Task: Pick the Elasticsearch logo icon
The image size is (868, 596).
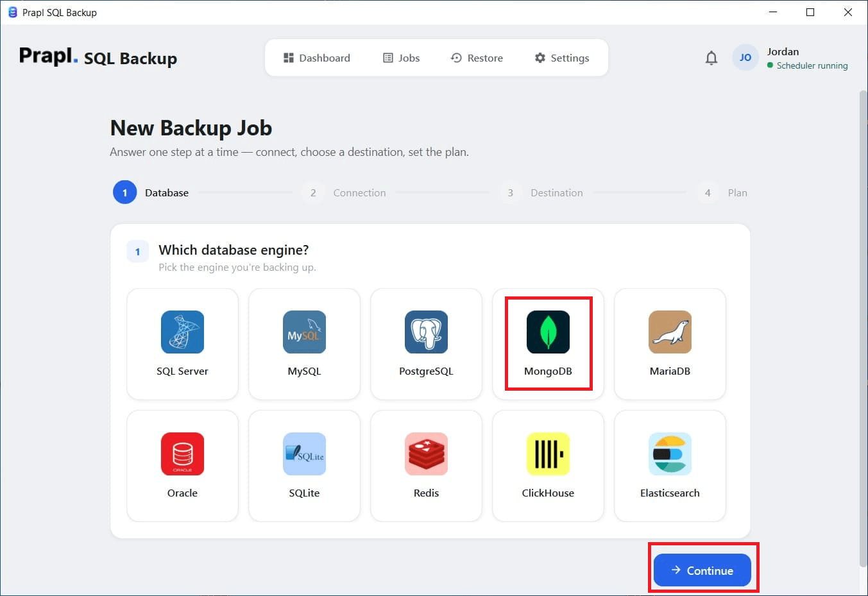Action: (x=670, y=454)
